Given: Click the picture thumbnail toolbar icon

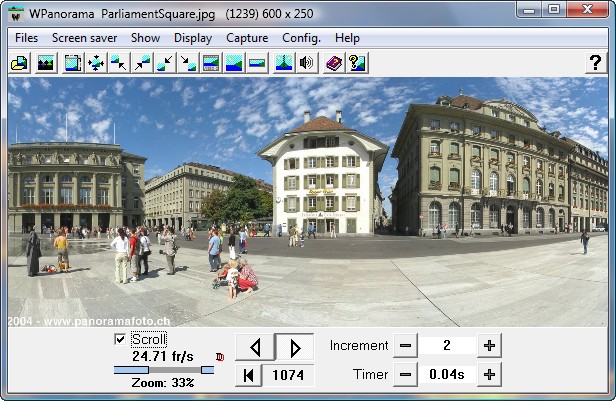Looking at the screenshot, I should (x=46, y=63).
